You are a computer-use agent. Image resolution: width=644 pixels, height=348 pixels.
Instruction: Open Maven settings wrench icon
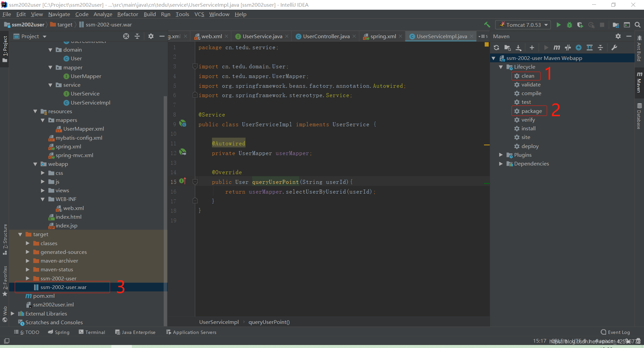point(614,48)
